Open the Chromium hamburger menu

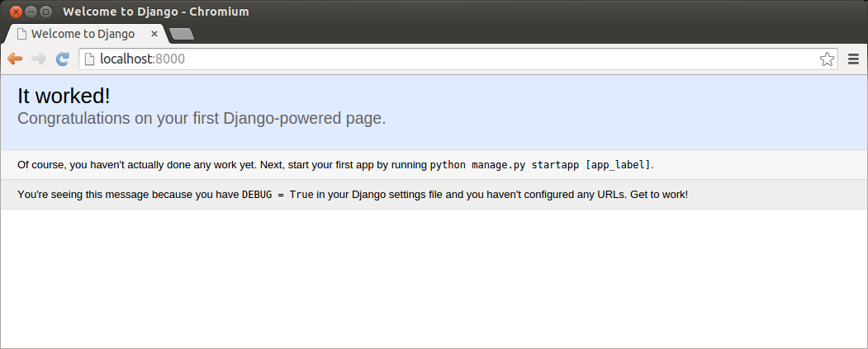pyautogui.click(x=854, y=59)
